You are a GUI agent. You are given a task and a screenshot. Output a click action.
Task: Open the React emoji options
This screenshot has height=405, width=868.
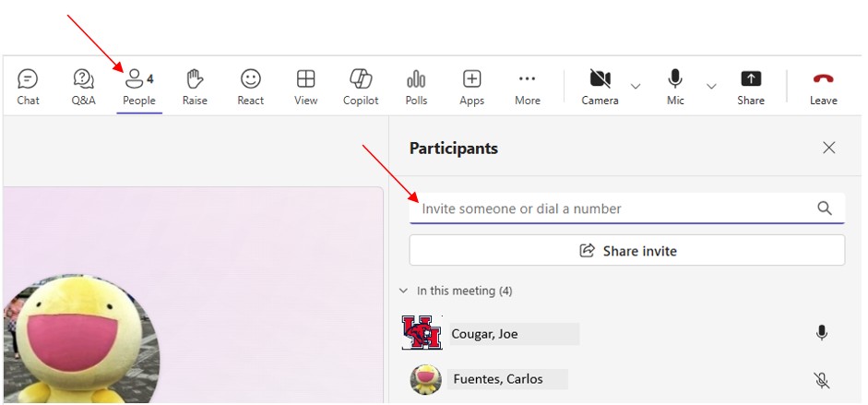click(x=251, y=88)
